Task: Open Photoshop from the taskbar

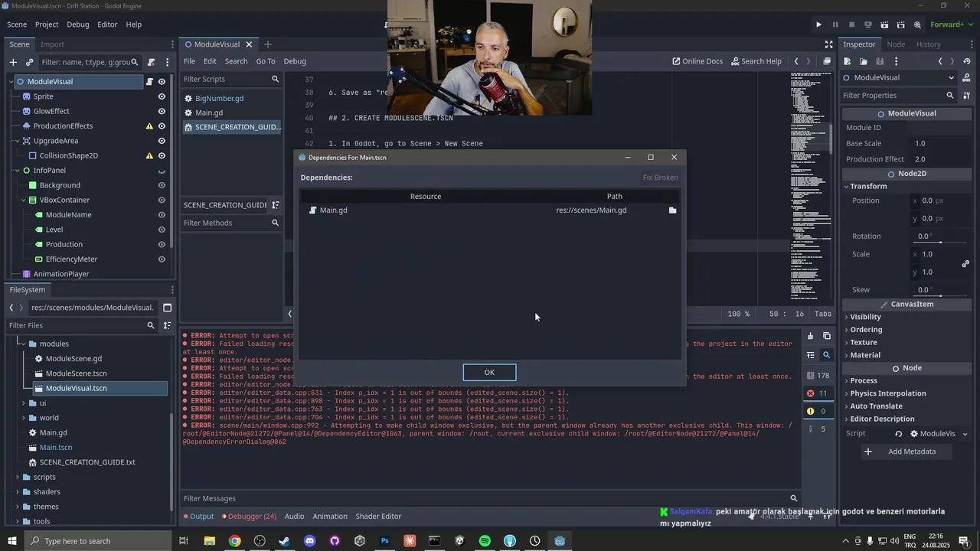Action: (384, 541)
